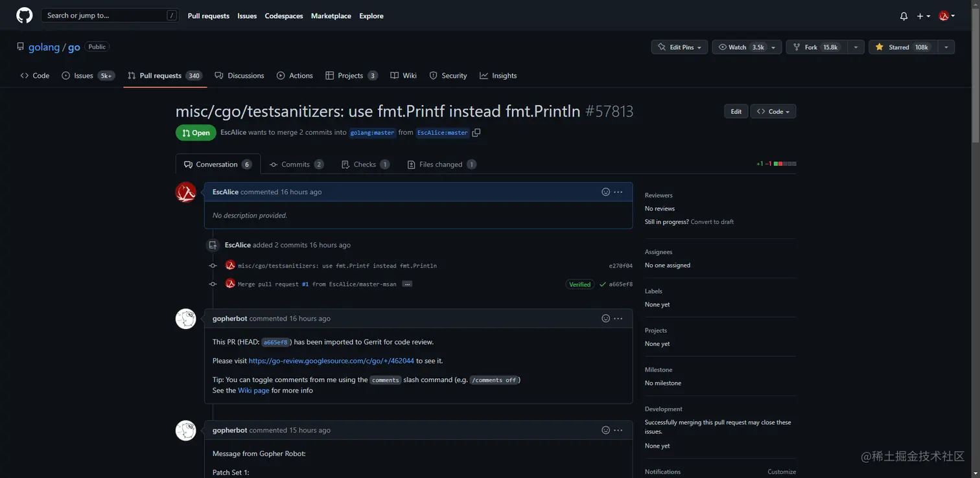Screen dimensions: 980x478
Task: Open the Commits tab
Action: (x=296, y=165)
